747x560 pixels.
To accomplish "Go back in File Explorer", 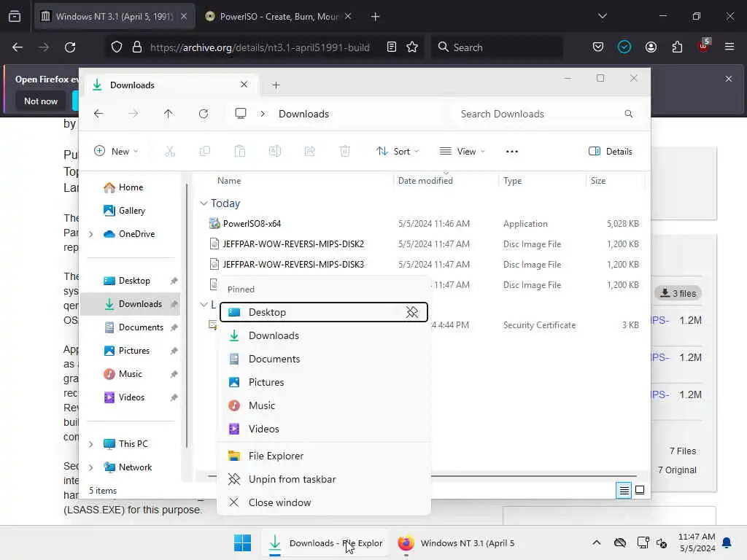I will click(98, 114).
